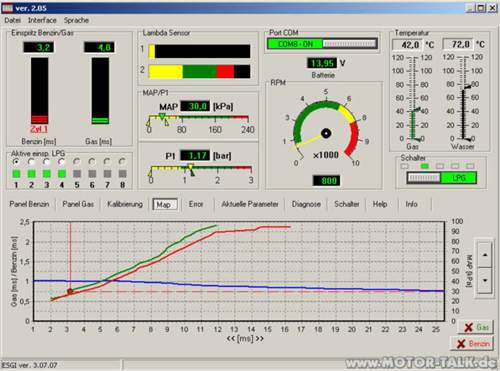Click the P1 slider yellow marker
The image size is (500, 371).
click(190, 166)
